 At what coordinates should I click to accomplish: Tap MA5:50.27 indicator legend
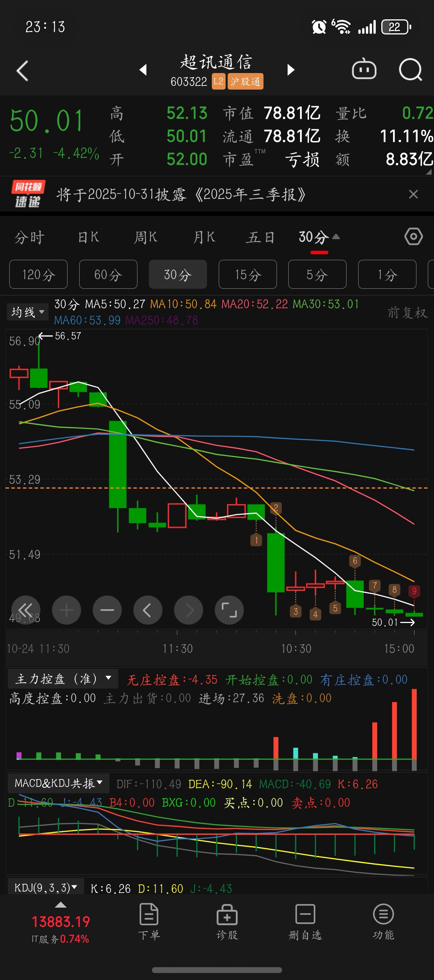tap(115, 304)
